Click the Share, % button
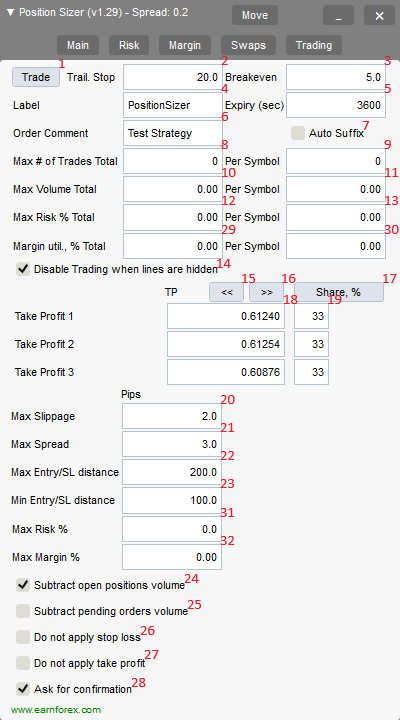The width and height of the screenshot is (400, 720). 338,292
